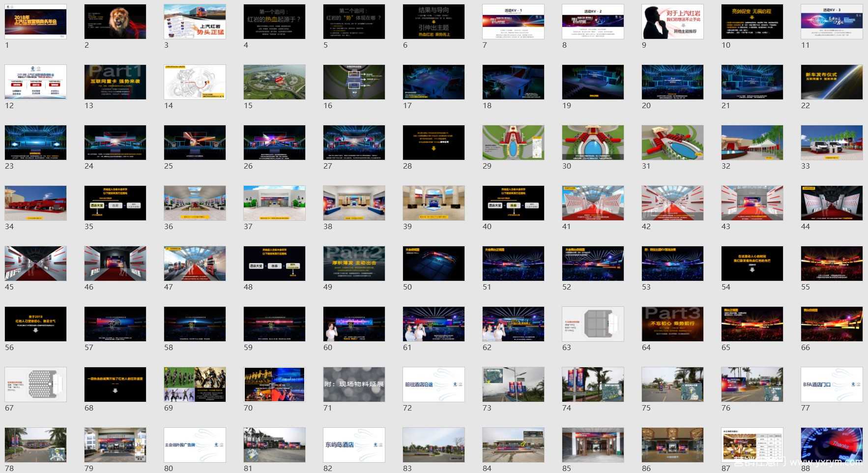Select slide 2 with lion image
868x473 pixels.
pos(115,22)
